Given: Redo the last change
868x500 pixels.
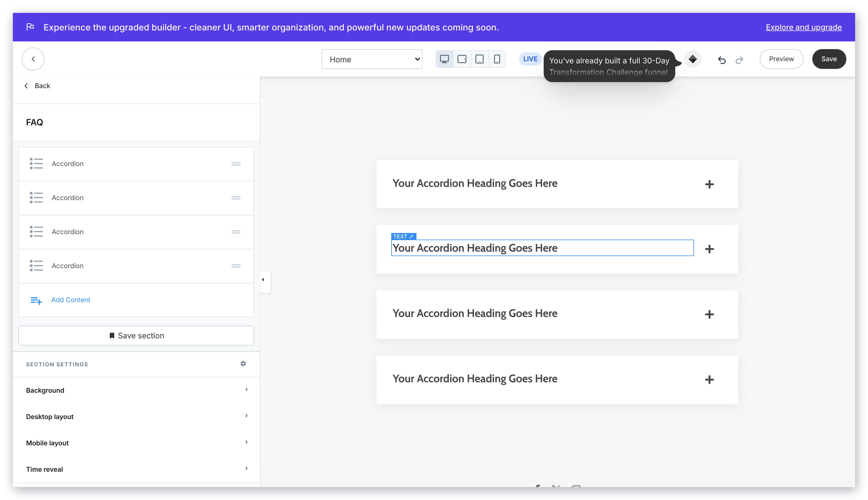Looking at the screenshot, I should 739,60.
